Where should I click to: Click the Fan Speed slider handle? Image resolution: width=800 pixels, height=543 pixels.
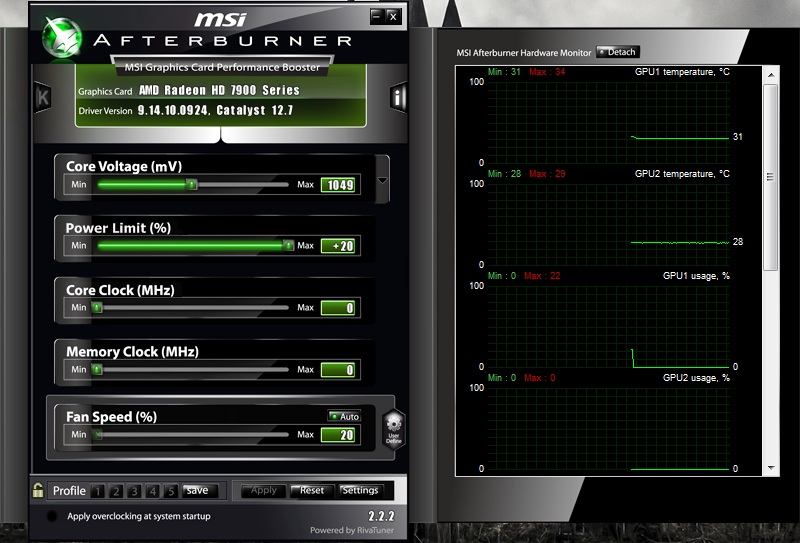[x=97, y=434]
